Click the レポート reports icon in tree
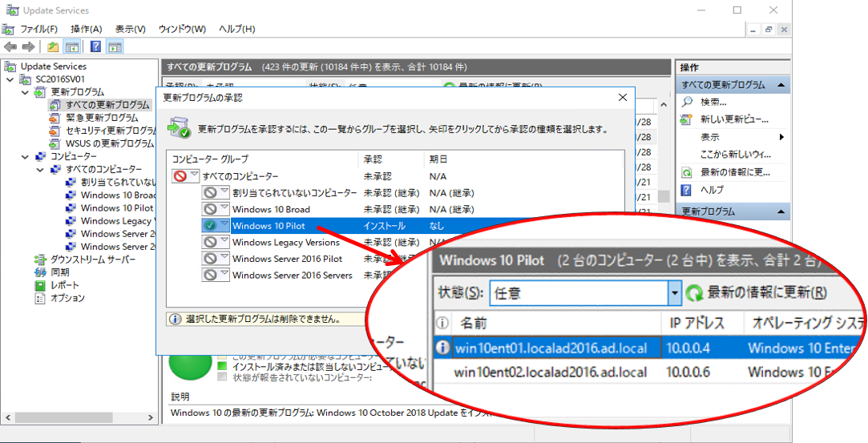The width and height of the screenshot is (868, 443). point(40,285)
